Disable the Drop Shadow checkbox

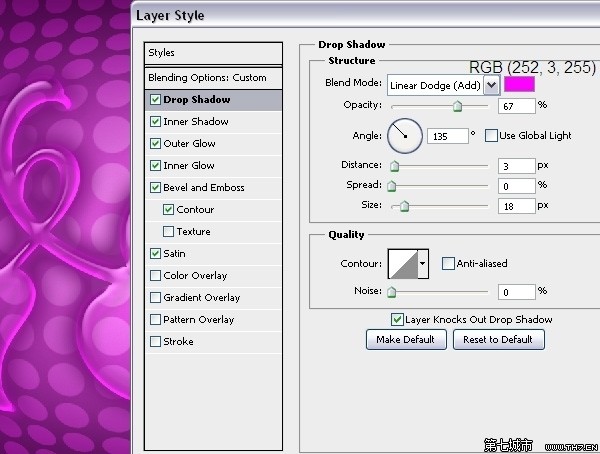click(x=155, y=100)
